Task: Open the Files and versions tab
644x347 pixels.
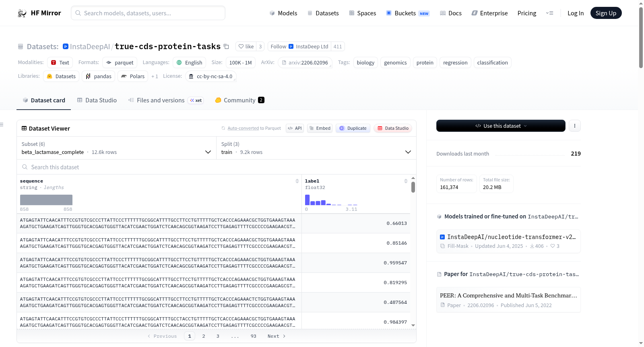Action: 166,100
